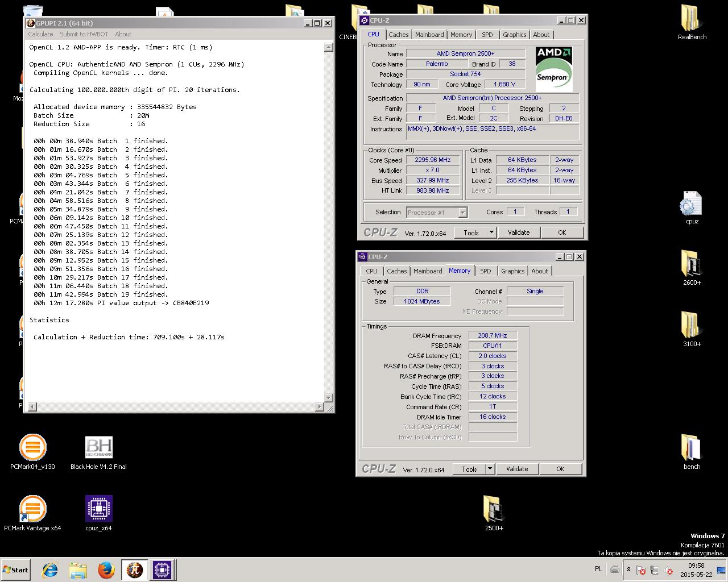
Task: Click the name field AMD Sempron 2500+
Action: pyautogui.click(x=465, y=53)
